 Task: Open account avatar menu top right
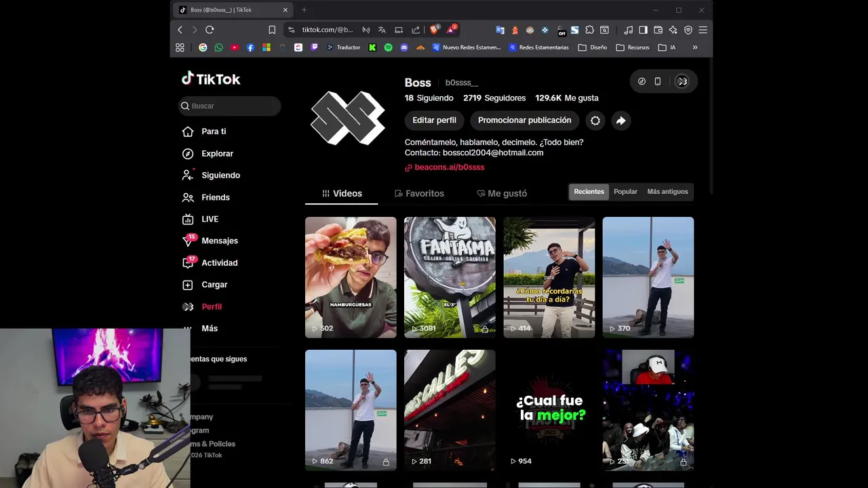(682, 81)
